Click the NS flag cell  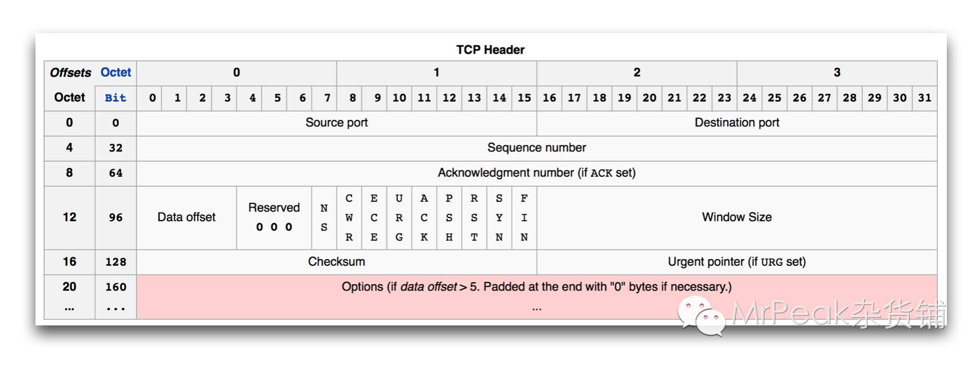click(x=324, y=217)
